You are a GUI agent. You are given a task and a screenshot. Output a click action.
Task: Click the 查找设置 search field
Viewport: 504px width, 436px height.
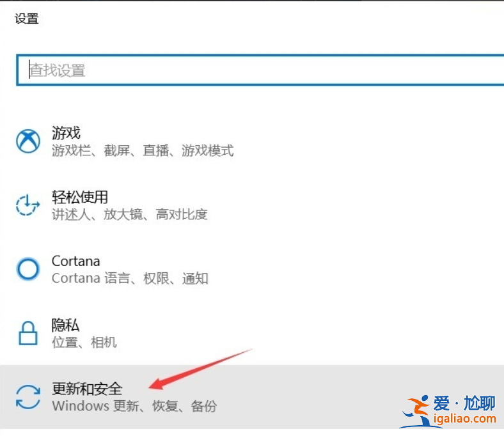(x=260, y=70)
